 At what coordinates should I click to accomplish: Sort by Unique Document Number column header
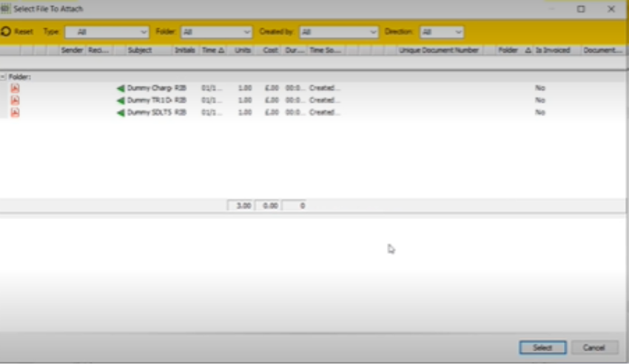(x=439, y=50)
